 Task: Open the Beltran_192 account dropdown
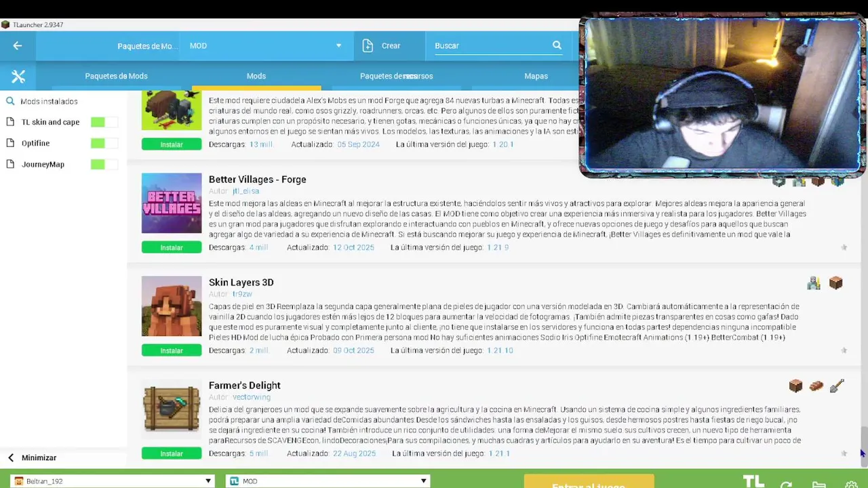tap(113, 481)
